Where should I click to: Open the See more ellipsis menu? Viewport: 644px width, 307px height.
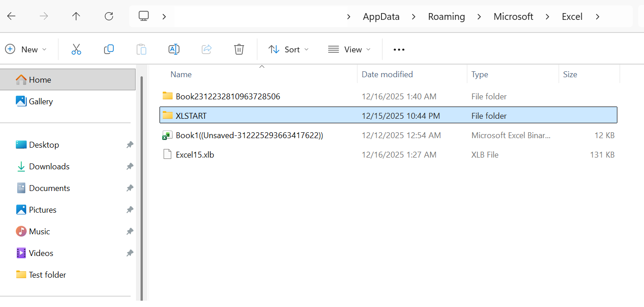[x=399, y=50]
